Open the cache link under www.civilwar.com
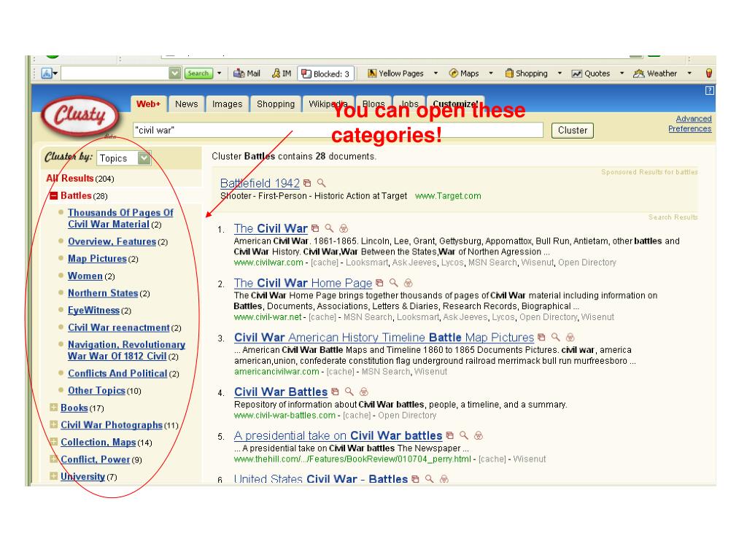The image size is (747, 560). (x=323, y=262)
